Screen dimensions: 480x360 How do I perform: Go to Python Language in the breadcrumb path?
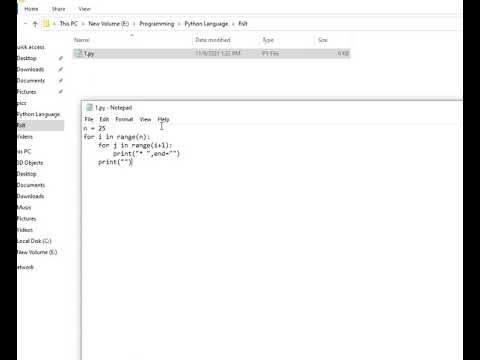click(206, 24)
